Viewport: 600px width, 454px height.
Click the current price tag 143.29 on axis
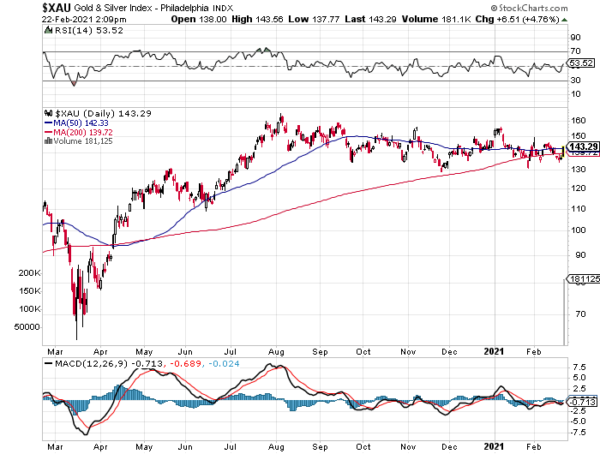coord(582,147)
